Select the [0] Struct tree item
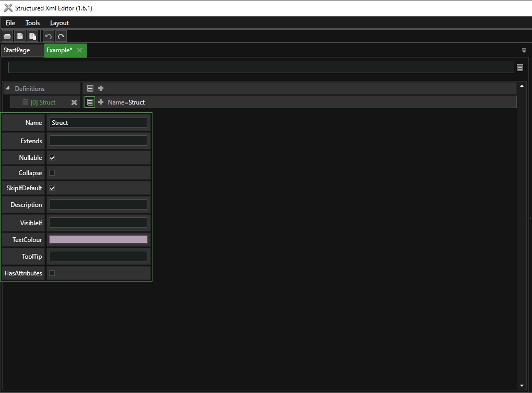This screenshot has height=393, width=532. click(43, 102)
